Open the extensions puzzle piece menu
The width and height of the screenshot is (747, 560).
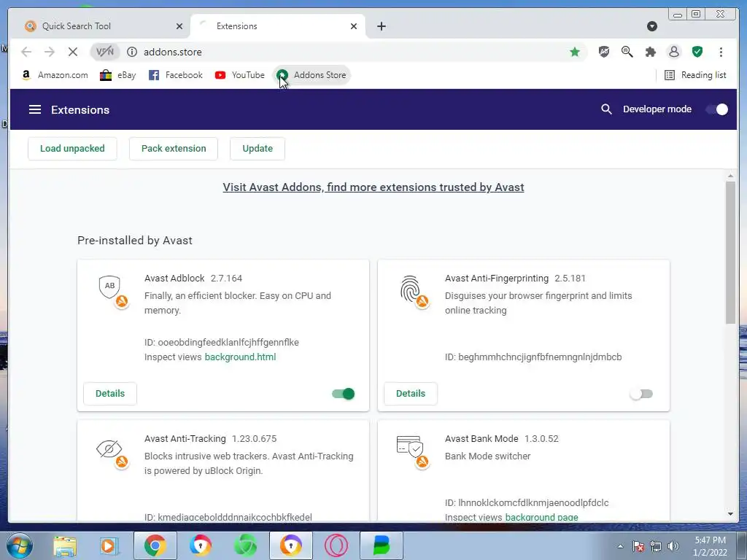pos(650,52)
